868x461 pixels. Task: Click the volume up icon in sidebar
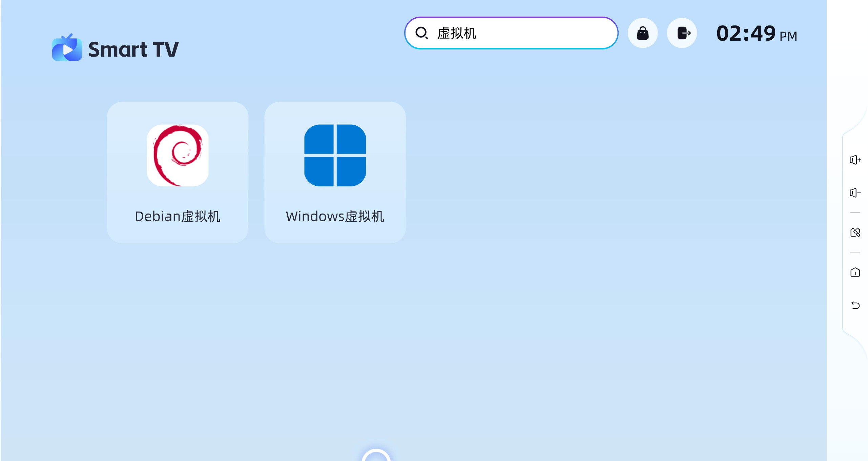(855, 160)
